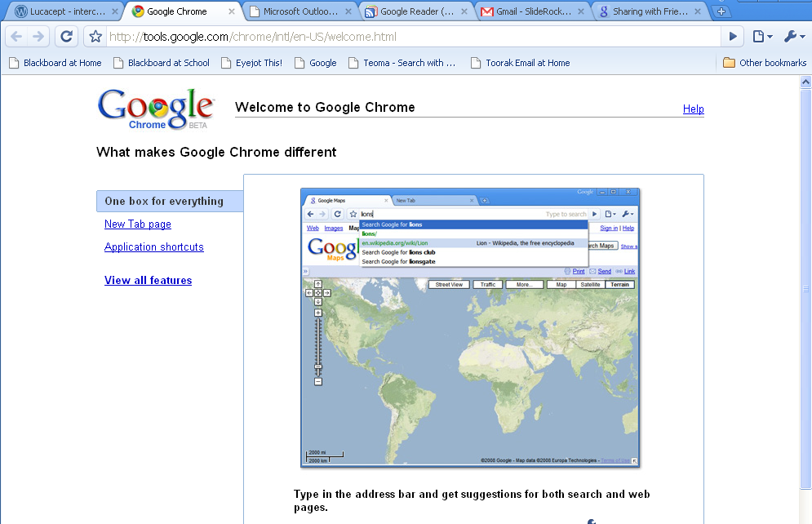Click the browser Back arrow button
This screenshot has width=812, height=524.
17,37
